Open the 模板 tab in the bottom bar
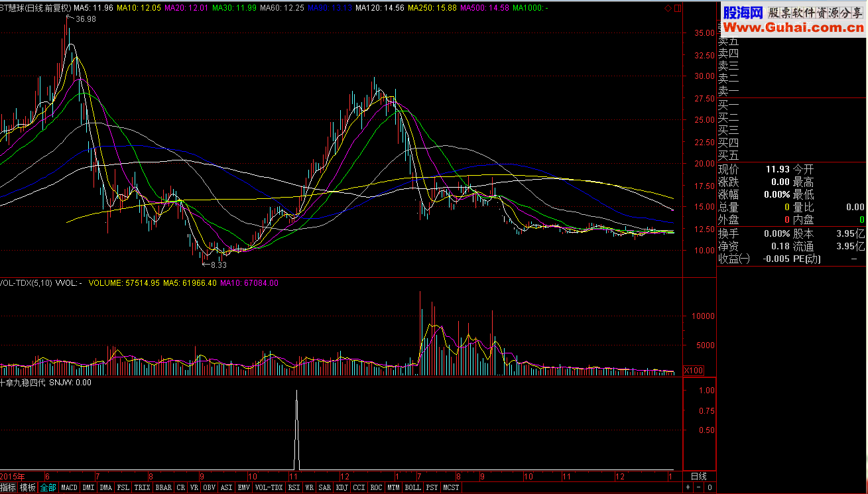The width and height of the screenshot is (868, 494). pos(28,487)
